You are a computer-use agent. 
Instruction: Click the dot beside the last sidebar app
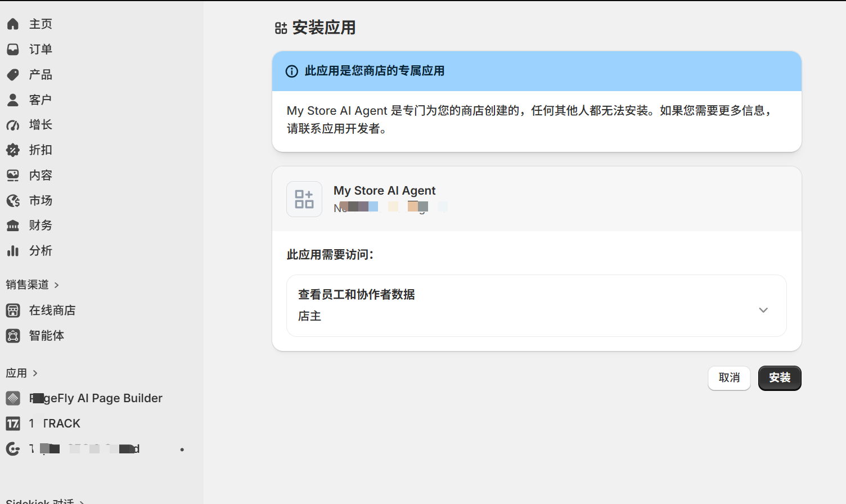click(x=182, y=449)
